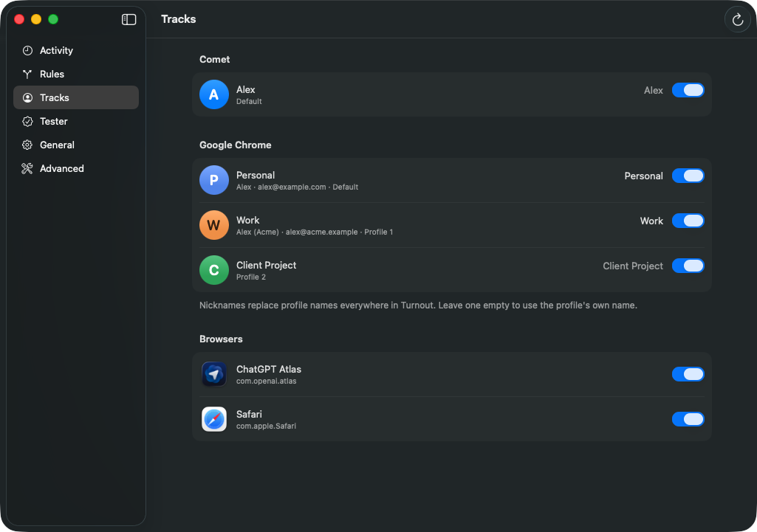Click the yellow minimize window button
Viewport: 757px width, 532px height.
click(x=36, y=19)
